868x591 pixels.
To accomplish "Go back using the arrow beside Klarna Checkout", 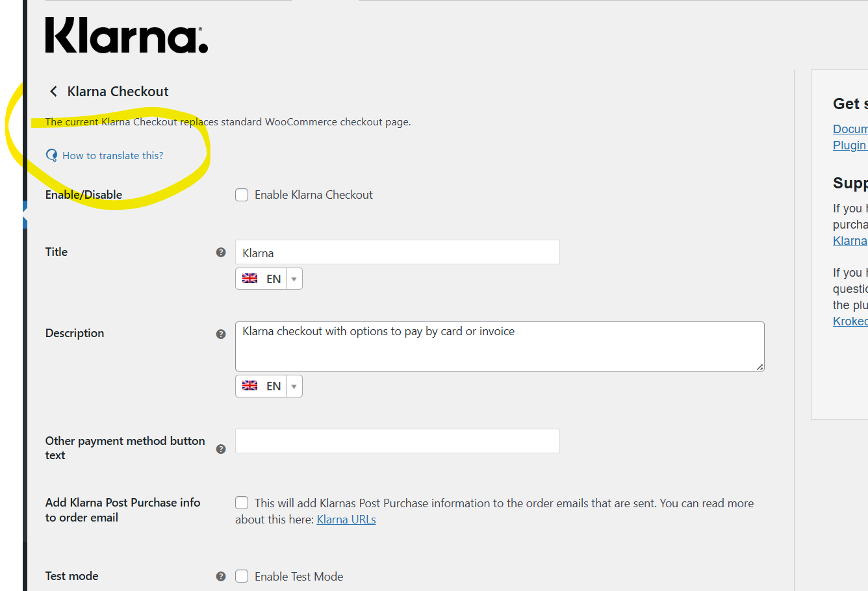I will click(53, 92).
